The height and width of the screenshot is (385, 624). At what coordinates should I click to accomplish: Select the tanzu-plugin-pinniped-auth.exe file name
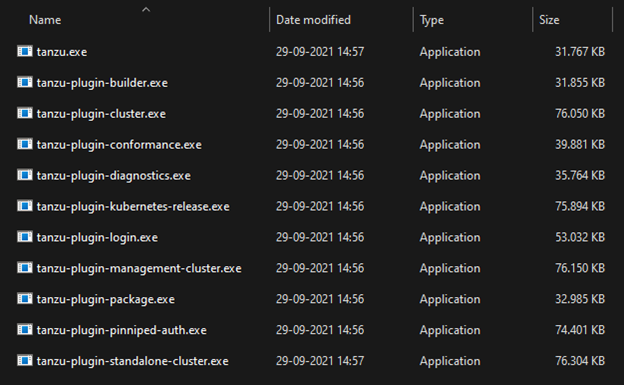point(121,330)
